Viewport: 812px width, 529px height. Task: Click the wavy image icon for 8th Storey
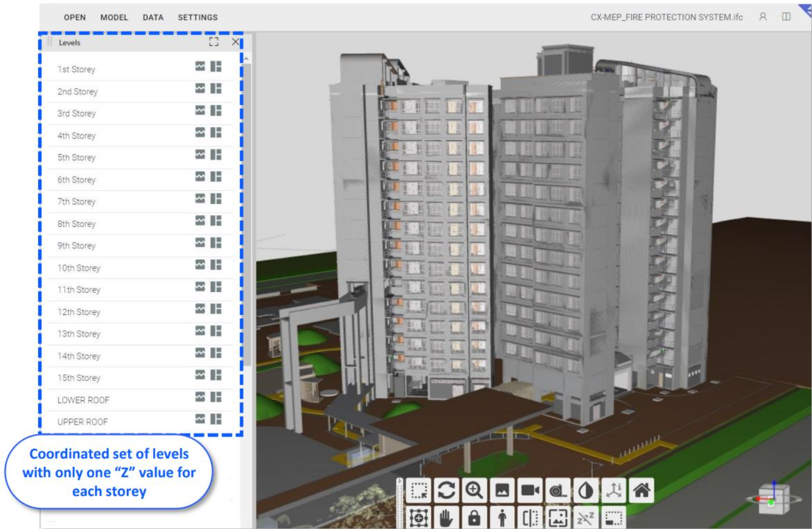point(200,221)
